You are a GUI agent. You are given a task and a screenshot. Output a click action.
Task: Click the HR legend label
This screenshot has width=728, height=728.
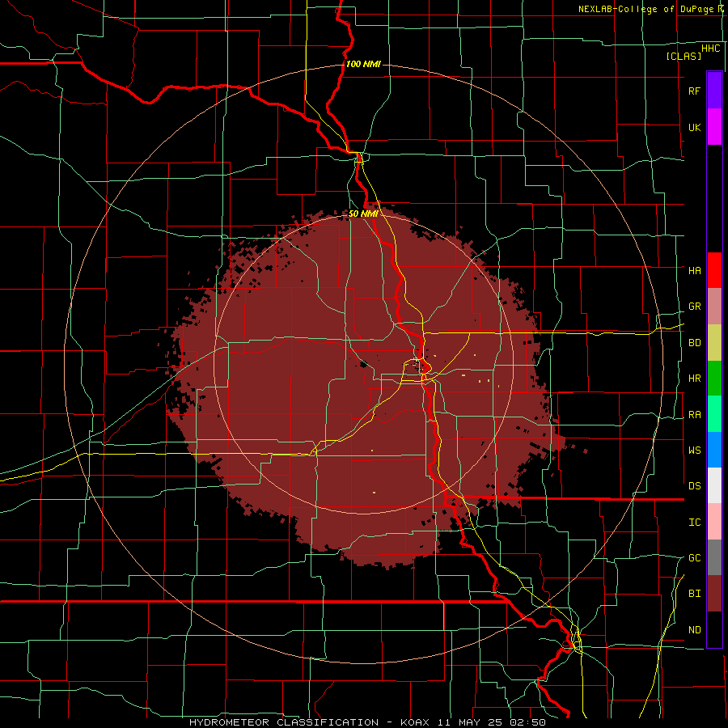[x=694, y=379]
